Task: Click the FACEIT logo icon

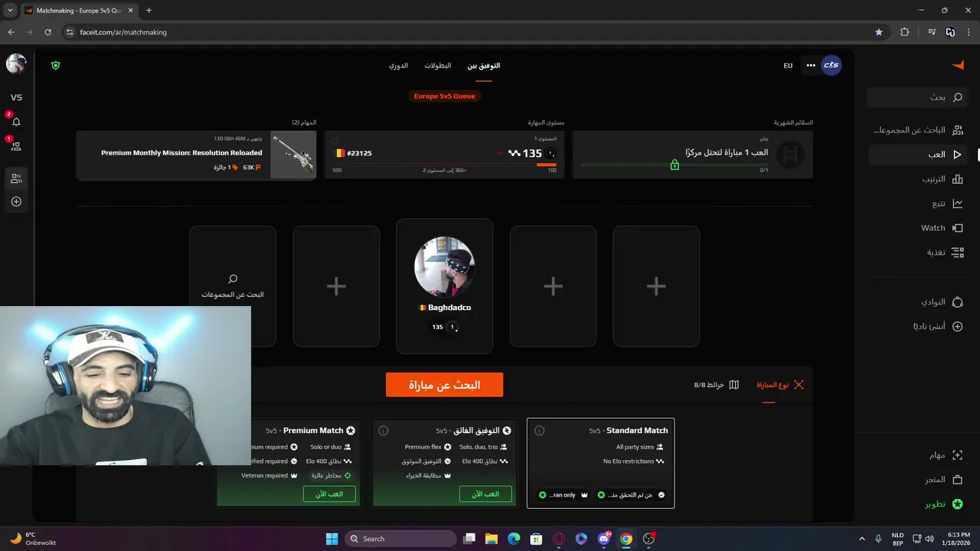Action: coord(957,65)
